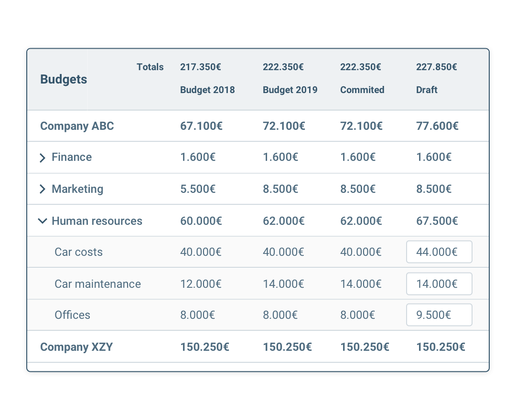The width and height of the screenshot is (516, 420).
Task: Edit Offices draft field 9.500€
Action: pyautogui.click(x=439, y=315)
